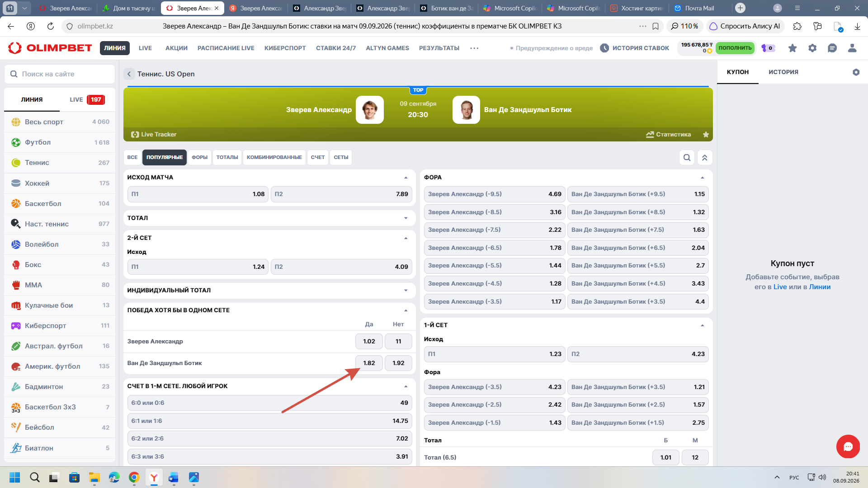This screenshot has width=868, height=488.
Task: Click the ПОПОЛНИТЬ deposit button
Action: point(735,48)
